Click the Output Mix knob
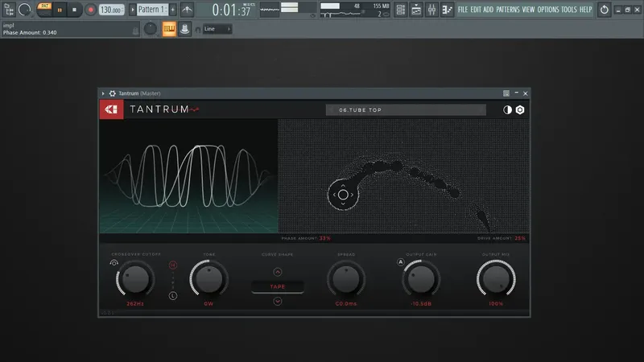 (496, 279)
